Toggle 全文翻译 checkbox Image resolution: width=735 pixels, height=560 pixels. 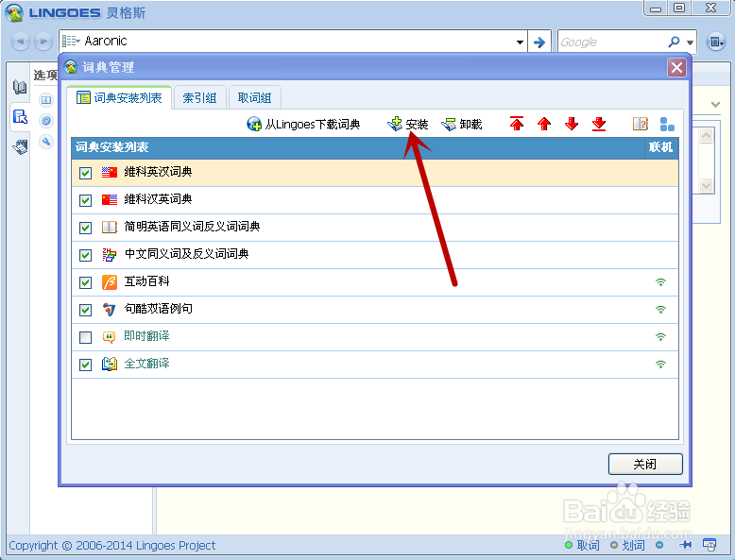point(85,365)
